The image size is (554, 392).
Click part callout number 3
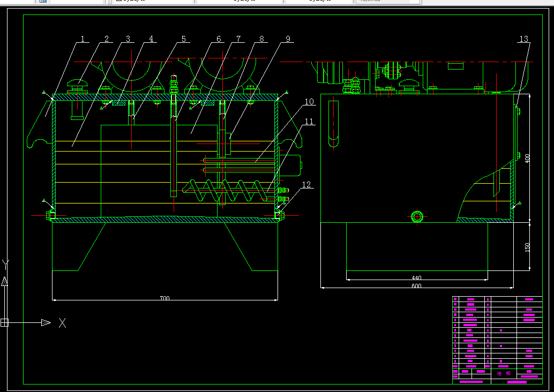(x=128, y=39)
